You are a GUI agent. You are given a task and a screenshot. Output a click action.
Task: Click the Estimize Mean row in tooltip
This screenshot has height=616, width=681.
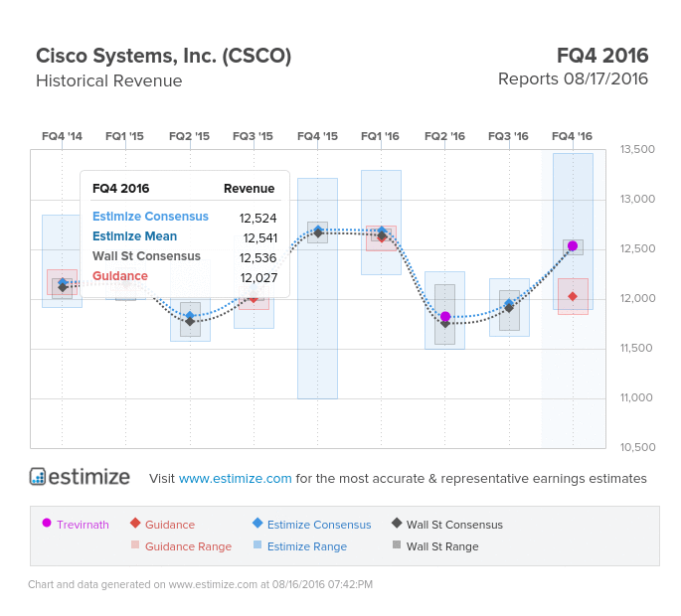point(185,236)
